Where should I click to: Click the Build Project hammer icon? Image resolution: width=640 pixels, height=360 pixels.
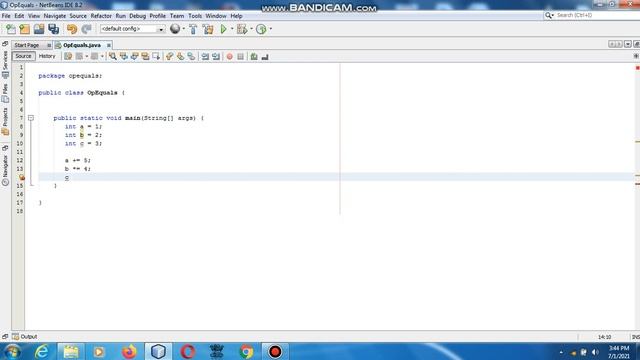pyautogui.click(x=193, y=29)
